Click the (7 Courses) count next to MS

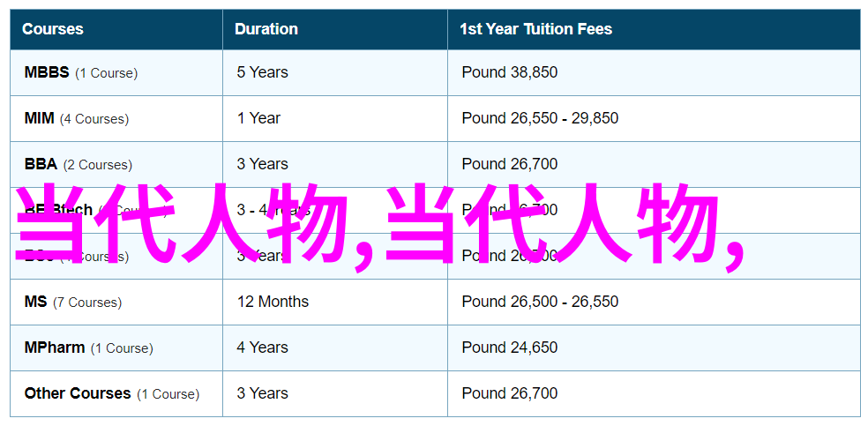[87, 303]
